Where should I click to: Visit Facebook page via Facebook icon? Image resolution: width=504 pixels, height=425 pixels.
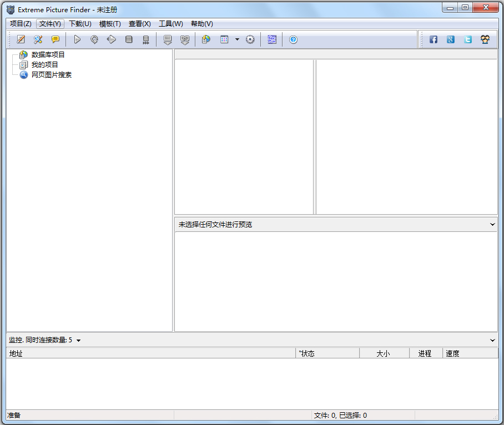[x=434, y=39]
